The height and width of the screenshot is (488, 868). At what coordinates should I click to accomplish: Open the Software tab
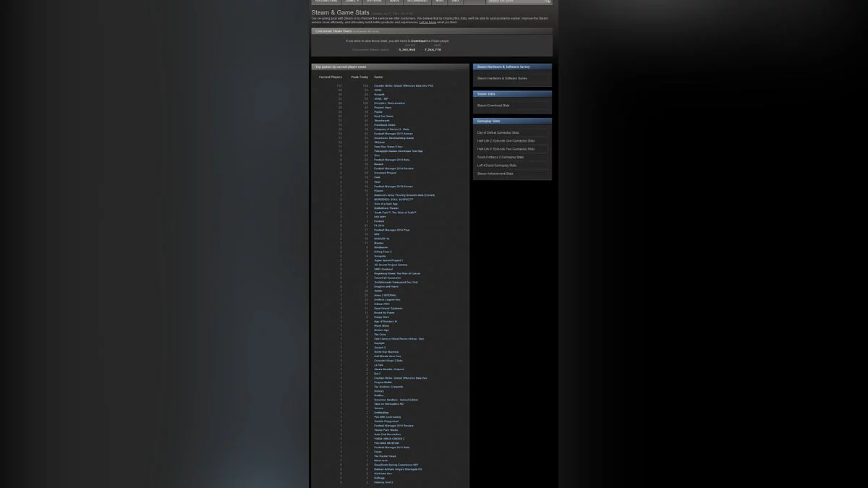coord(374,1)
